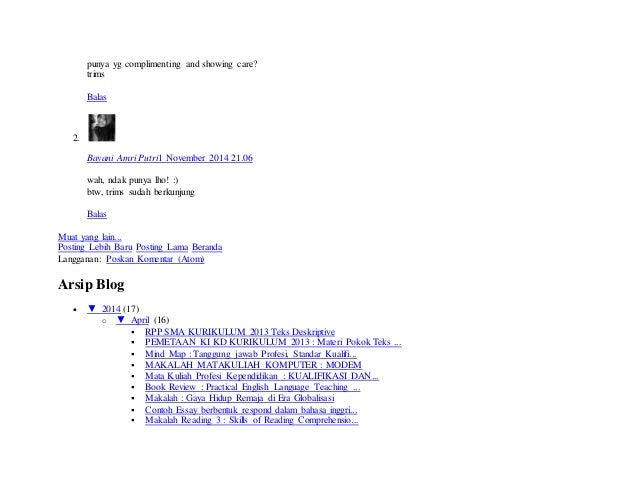
Task: Open PEMETAAN KI KD KURIKULUM 2013 post
Action: pyautogui.click(x=273, y=342)
